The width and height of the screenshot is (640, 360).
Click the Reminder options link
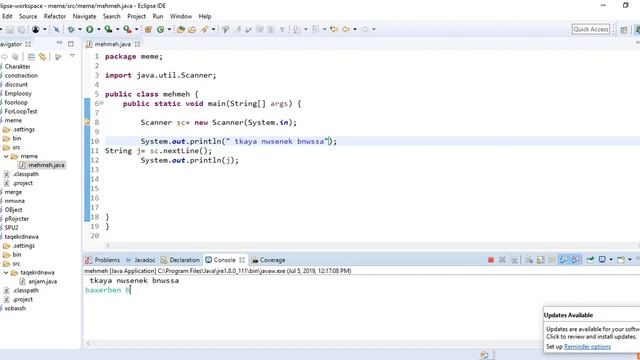pyautogui.click(x=587, y=347)
